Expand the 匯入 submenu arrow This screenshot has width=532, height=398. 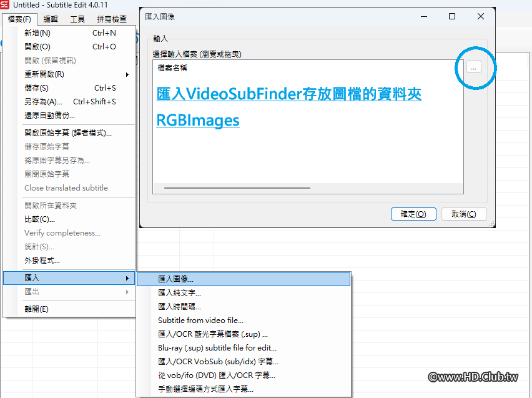pos(127,278)
